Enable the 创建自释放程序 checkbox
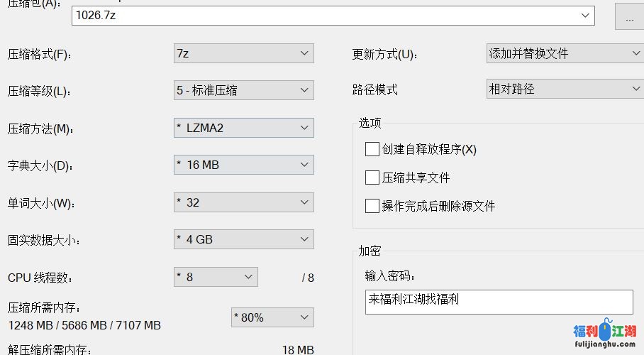The width and height of the screenshot is (644, 355). tap(372, 149)
